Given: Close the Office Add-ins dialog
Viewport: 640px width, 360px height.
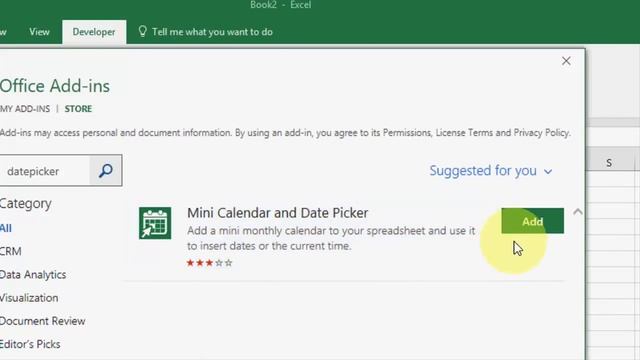Looking at the screenshot, I should [x=566, y=61].
